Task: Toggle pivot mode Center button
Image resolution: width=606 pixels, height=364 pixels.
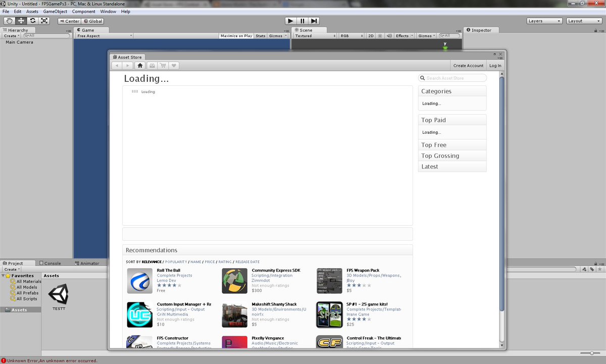Action: point(70,21)
